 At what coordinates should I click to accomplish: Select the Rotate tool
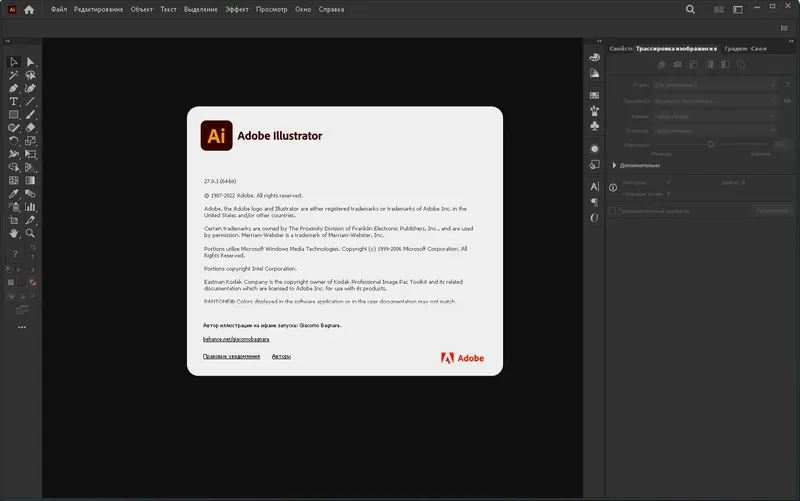14,141
